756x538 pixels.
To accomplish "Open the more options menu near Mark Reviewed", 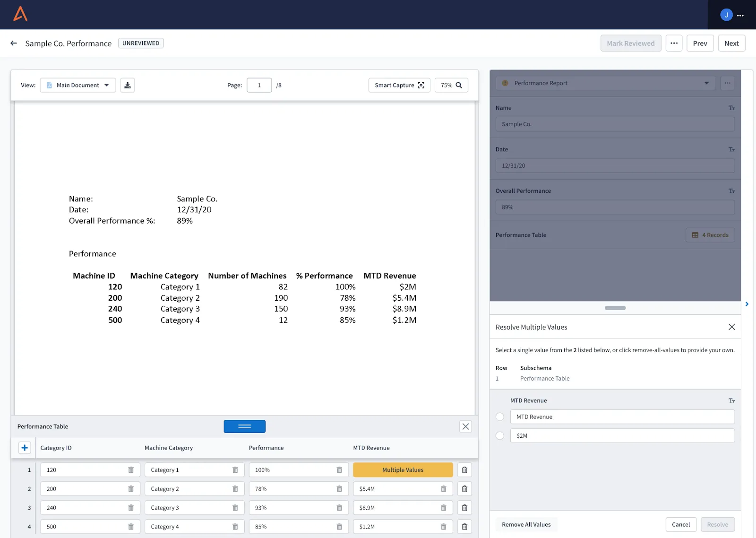I will (x=674, y=43).
